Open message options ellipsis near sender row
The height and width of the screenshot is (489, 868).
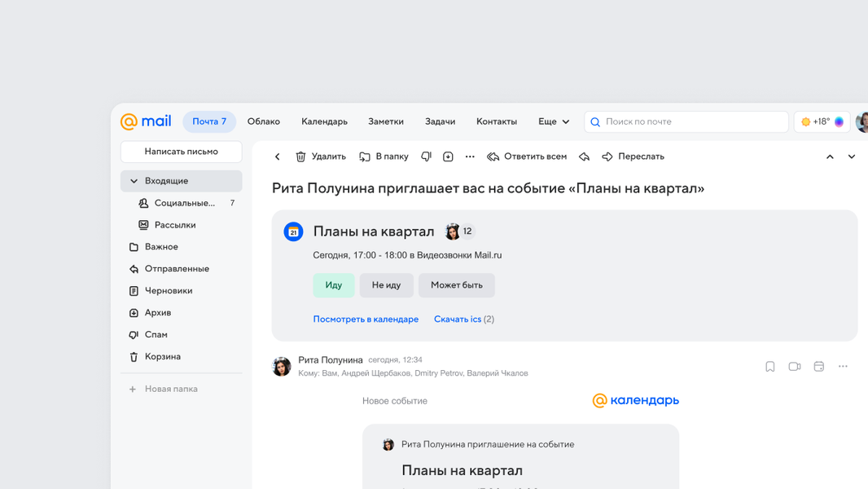(843, 366)
